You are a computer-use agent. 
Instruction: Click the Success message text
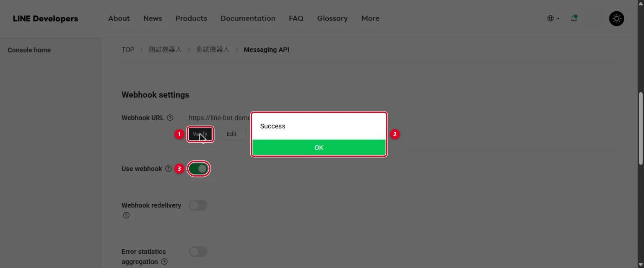pyautogui.click(x=273, y=126)
